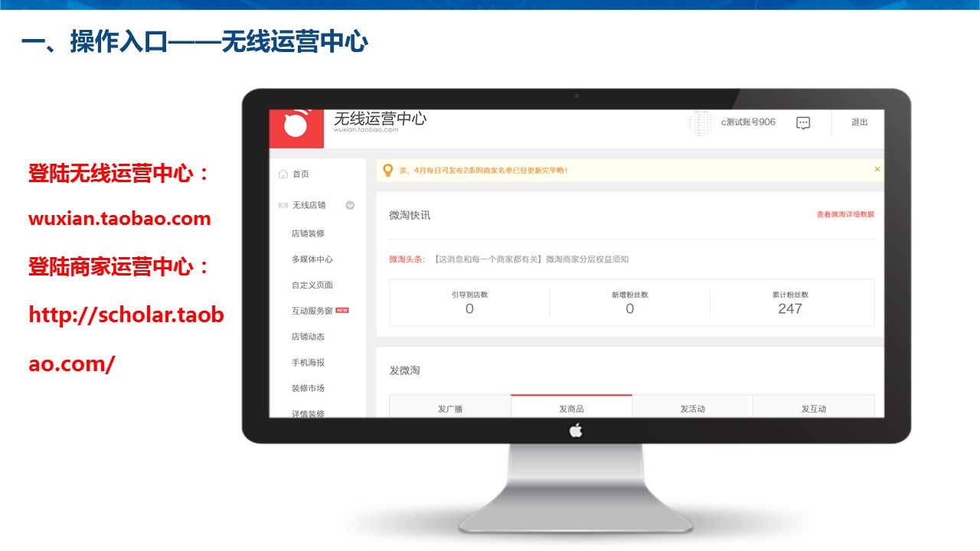
Task: Click the 累计粉丝数 value 247
Action: (x=790, y=309)
